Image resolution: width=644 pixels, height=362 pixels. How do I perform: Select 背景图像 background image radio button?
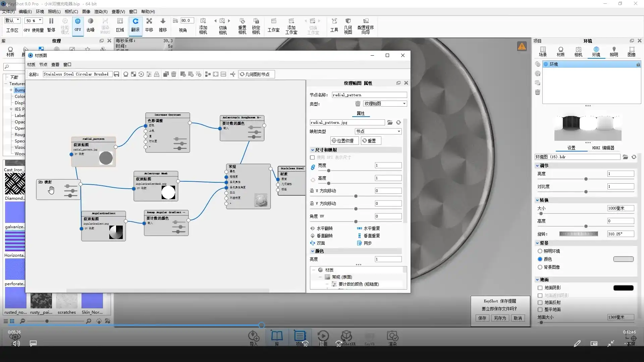tap(540, 267)
